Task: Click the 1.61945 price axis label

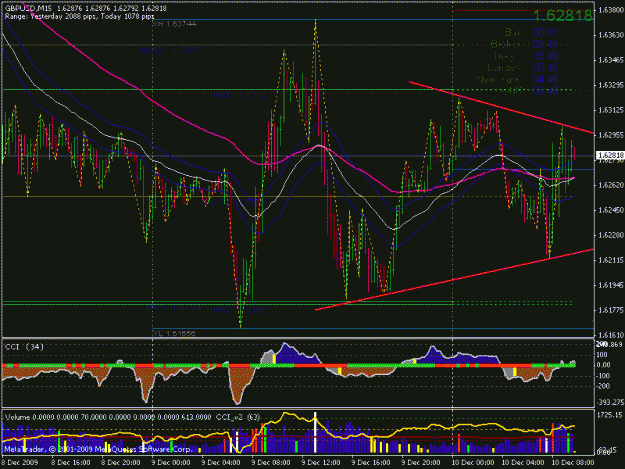Action: [610, 285]
